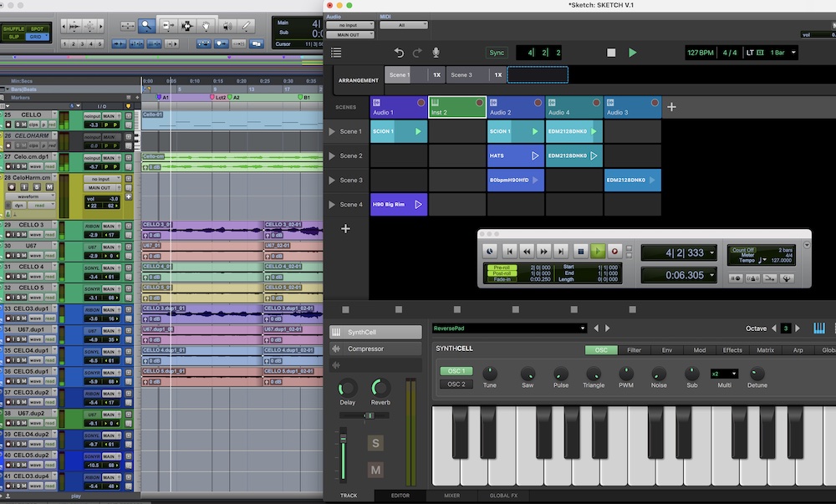Toggle Sync button in Sketch
Screen dimensions: 836x504
497,52
